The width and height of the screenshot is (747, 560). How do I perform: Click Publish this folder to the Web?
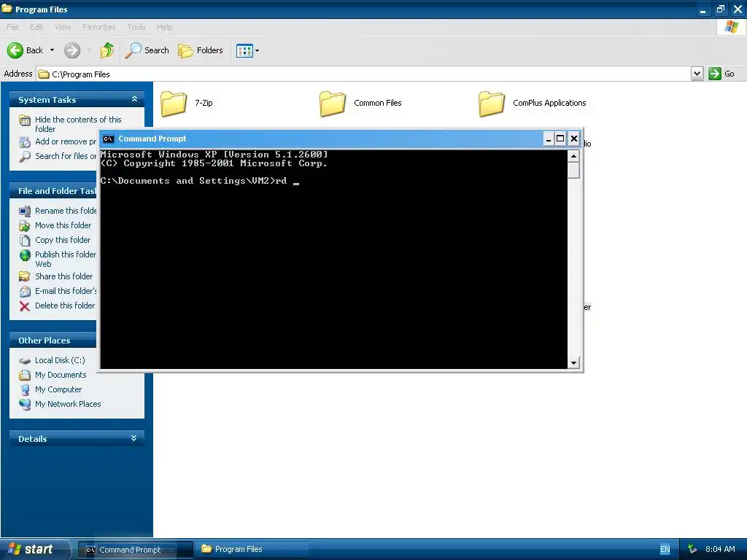(x=65, y=259)
